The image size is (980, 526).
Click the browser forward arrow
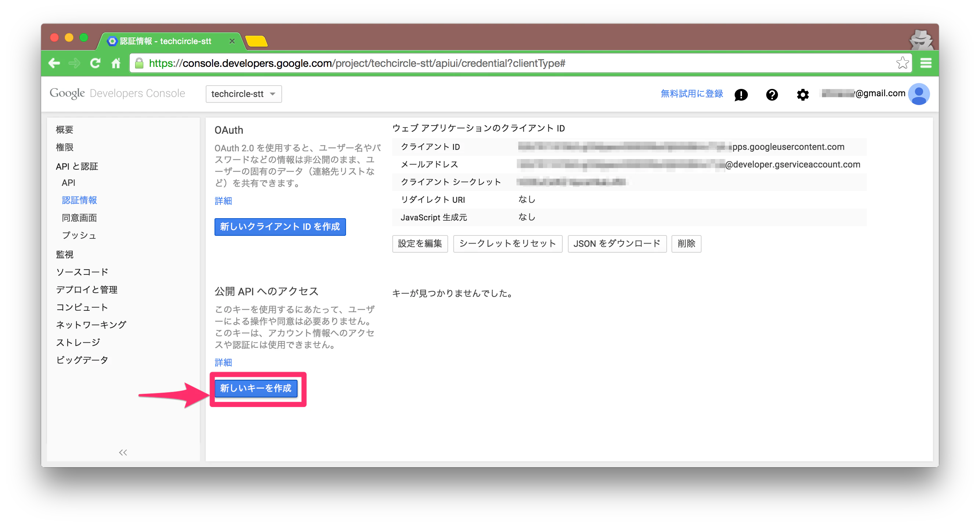coord(75,63)
